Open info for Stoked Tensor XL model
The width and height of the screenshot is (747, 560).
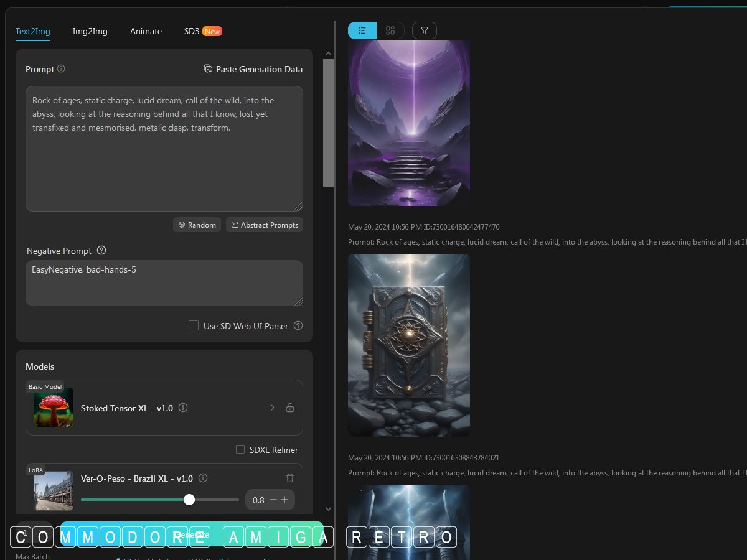pyautogui.click(x=183, y=408)
